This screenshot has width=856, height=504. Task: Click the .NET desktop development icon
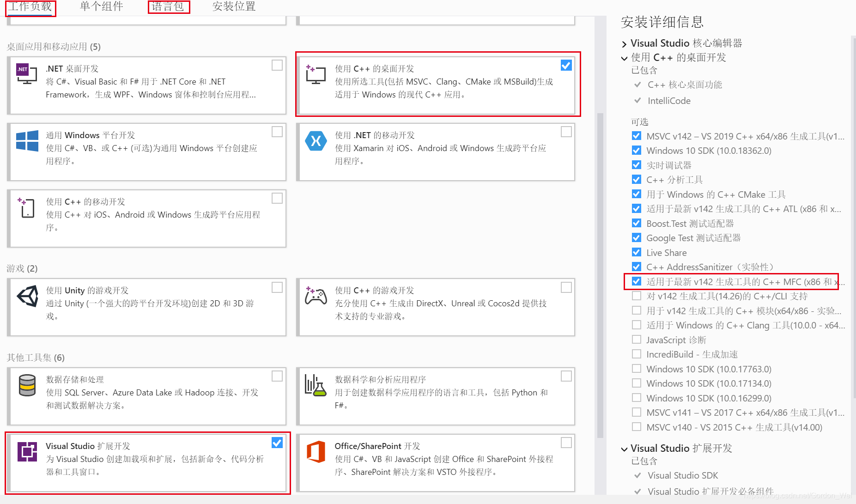[x=27, y=74]
